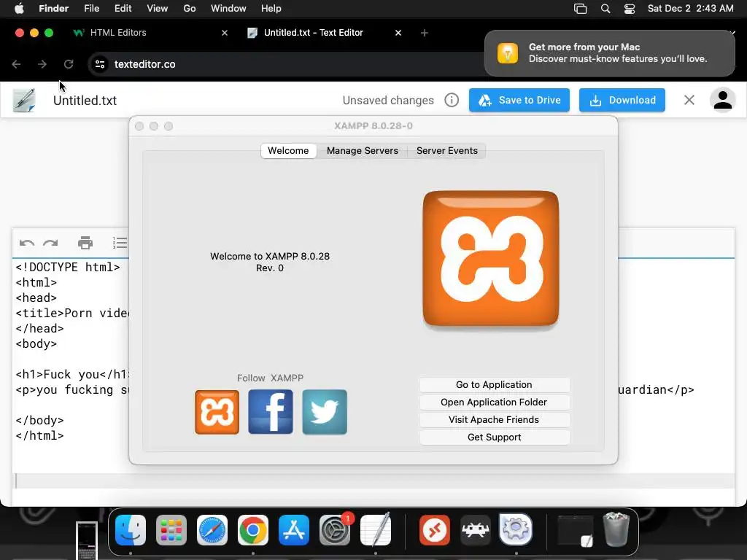Open the pixel-invader game app in Dock
The width and height of the screenshot is (747, 560).
(476, 530)
